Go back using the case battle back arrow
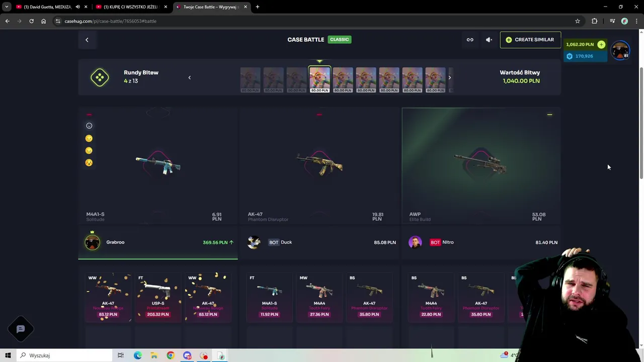 pos(87,40)
